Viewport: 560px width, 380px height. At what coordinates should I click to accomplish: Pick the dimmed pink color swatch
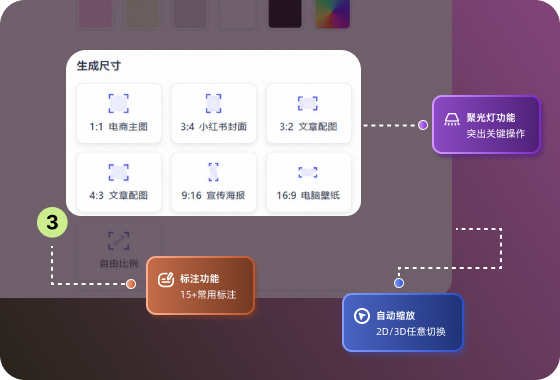click(95, 14)
